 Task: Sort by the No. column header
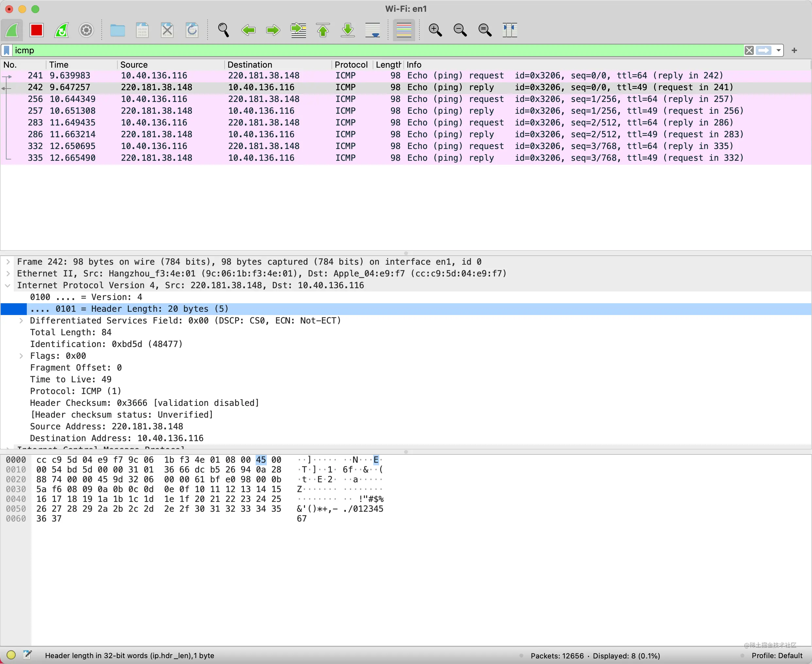tap(23, 65)
